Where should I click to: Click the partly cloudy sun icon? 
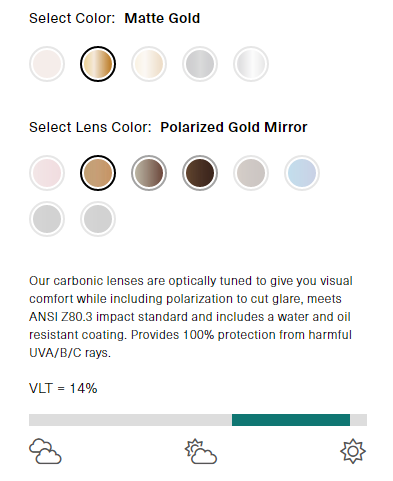tap(201, 451)
